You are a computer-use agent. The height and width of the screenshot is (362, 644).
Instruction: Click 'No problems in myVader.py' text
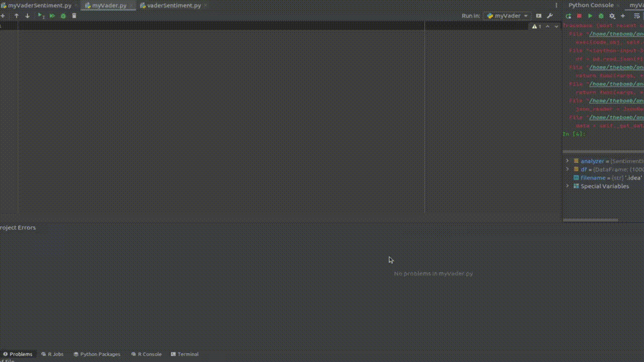[433, 274]
